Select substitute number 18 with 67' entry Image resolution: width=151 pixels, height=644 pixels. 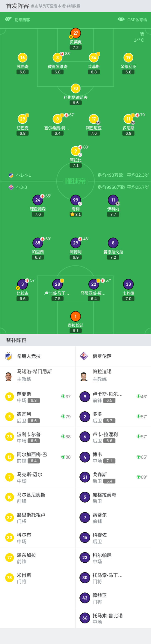point(38,397)
